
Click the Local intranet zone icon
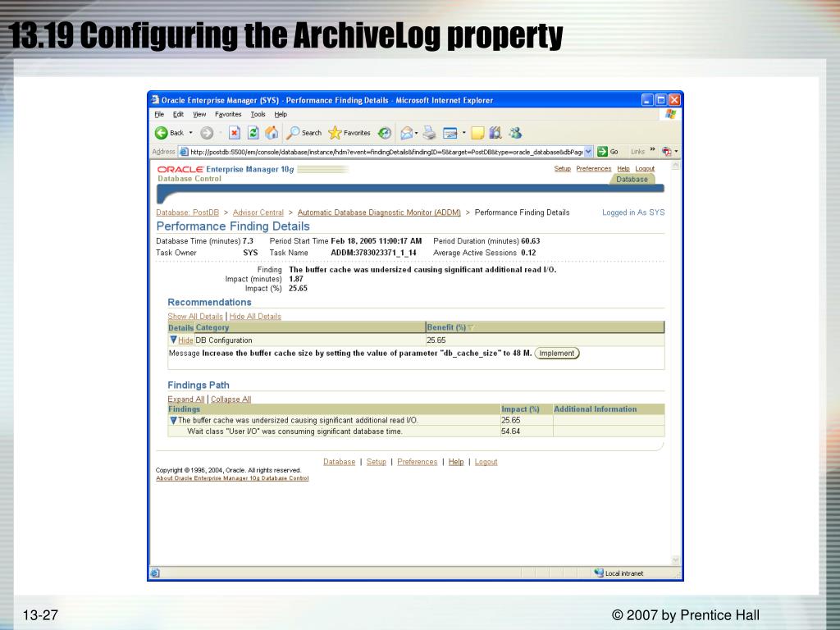tap(599, 573)
